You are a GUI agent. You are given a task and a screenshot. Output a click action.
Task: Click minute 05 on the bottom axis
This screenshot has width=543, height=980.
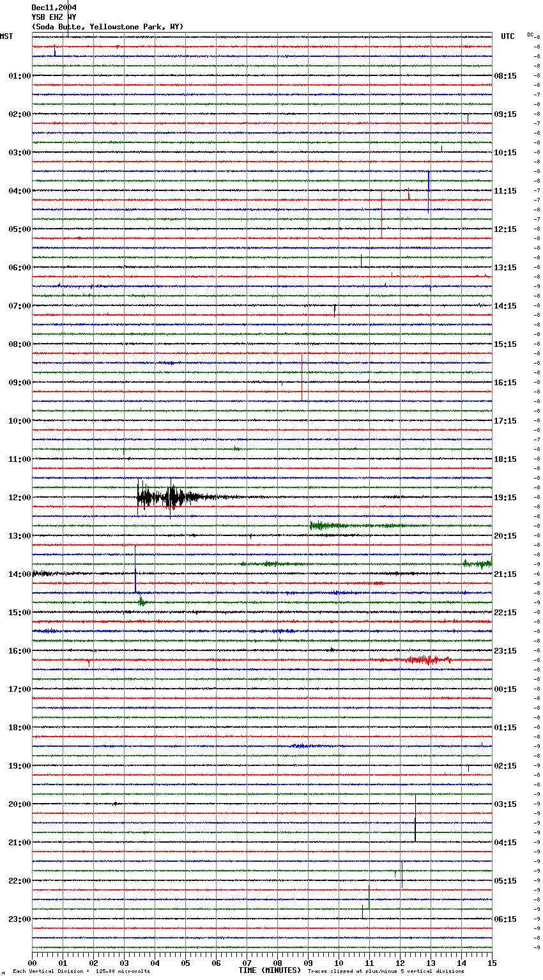[185, 963]
